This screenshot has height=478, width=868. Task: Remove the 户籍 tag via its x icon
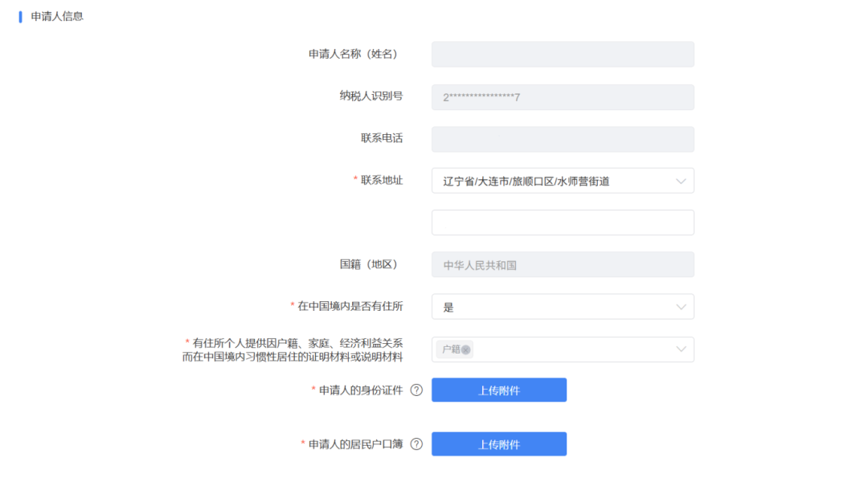[465, 349]
